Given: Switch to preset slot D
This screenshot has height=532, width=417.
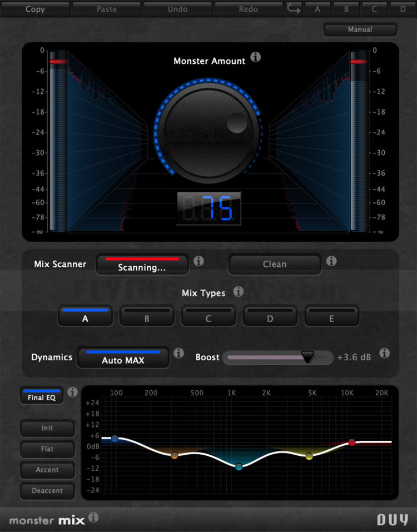Looking at the screenshot, I should (x=403, y=9).
